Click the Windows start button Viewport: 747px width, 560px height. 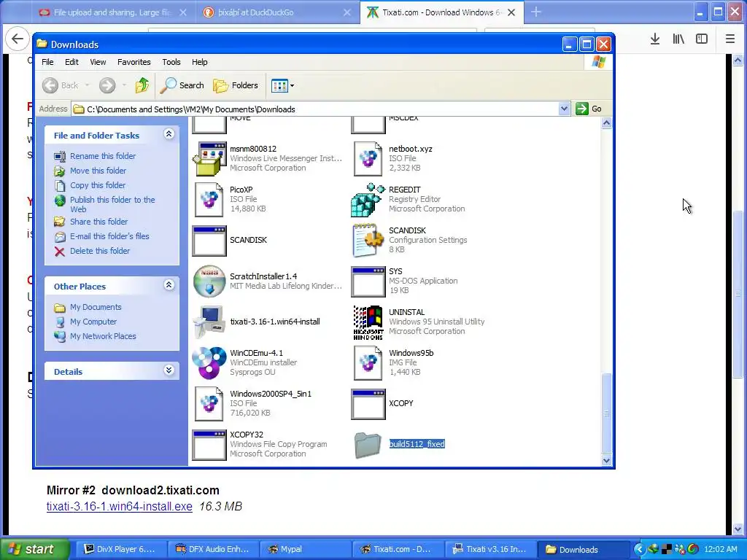(34, 549)
